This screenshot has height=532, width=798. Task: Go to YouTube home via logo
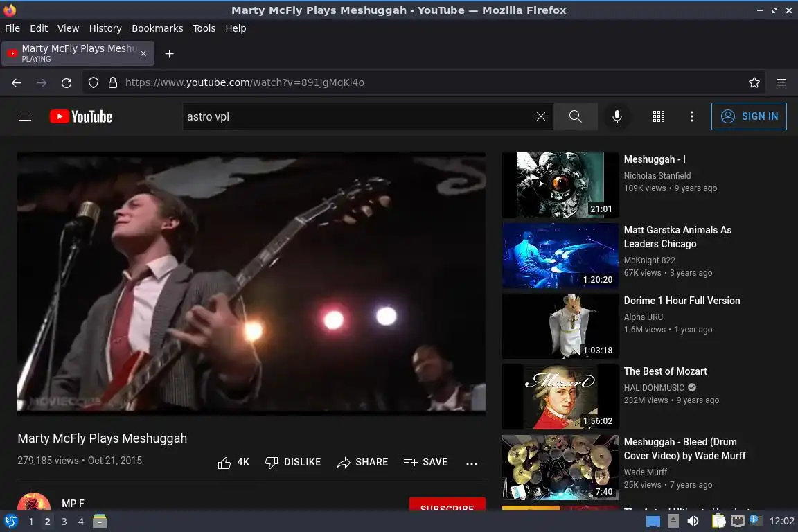pos(81,116)
